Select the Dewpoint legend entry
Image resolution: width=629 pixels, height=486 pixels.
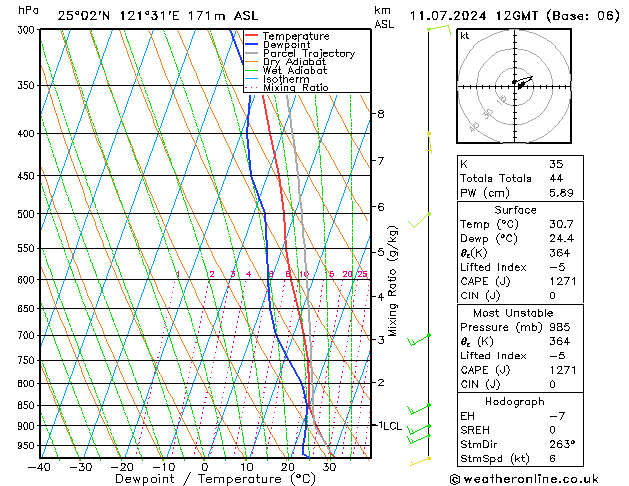286,45
